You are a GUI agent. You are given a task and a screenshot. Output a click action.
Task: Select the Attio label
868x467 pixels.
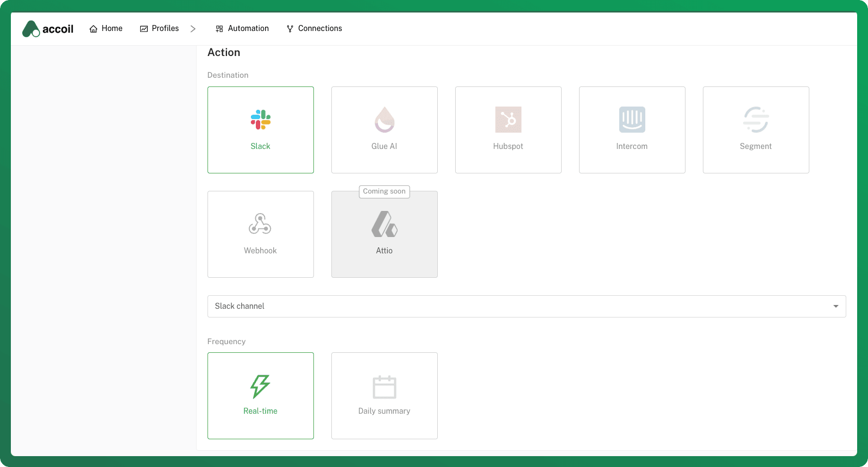click(x=384, y=251)
